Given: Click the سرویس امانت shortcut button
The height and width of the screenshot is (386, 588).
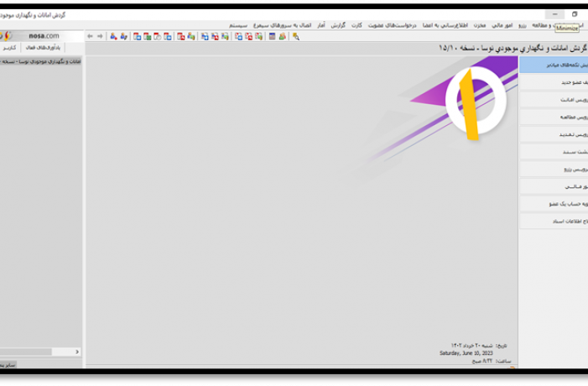Looking at the screenshot, I should (x=554, y=100).
